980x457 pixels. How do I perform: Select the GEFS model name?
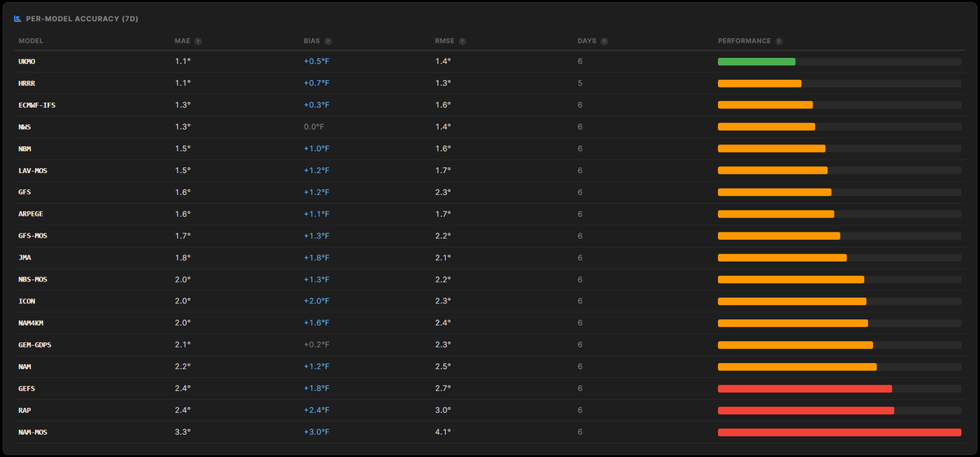27,388
